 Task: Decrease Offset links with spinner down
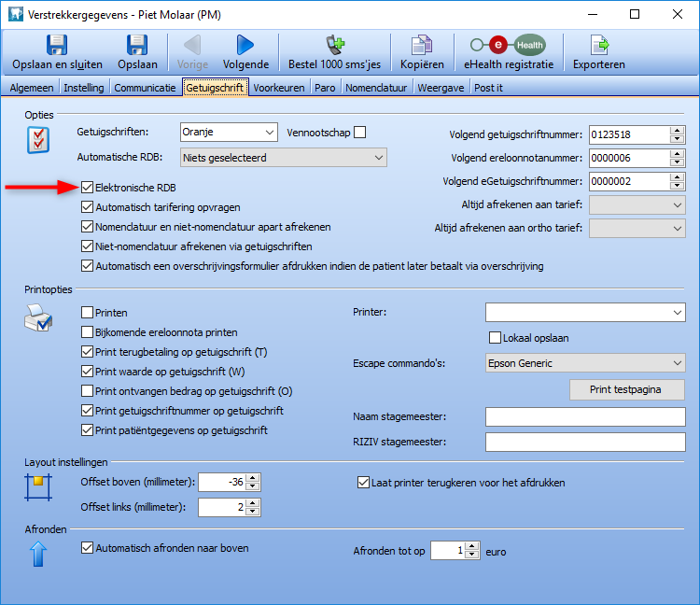click(253, 512)
